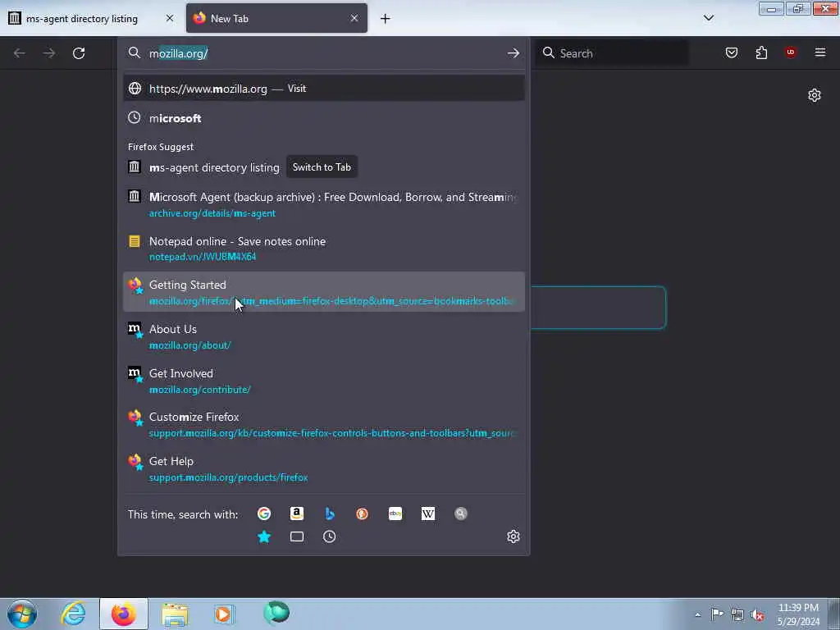Open search settings gear in dropdown

(x=514, y=536)
